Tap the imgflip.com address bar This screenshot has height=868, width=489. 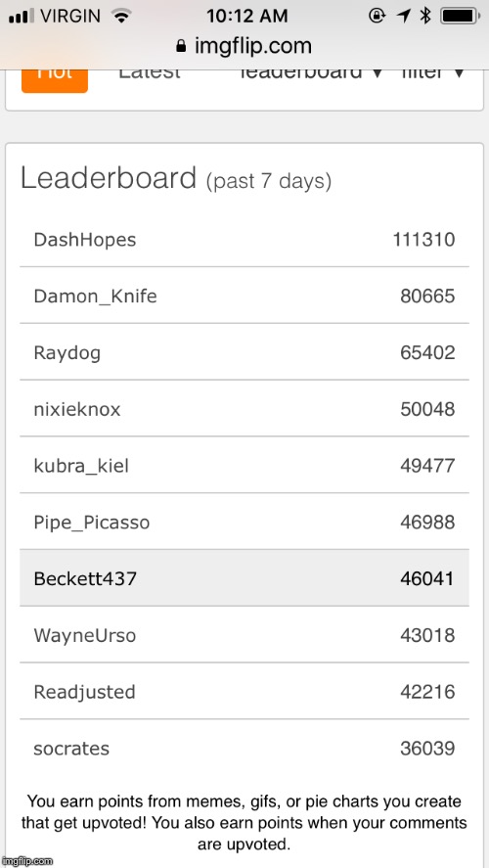click(x=244, y=46)
